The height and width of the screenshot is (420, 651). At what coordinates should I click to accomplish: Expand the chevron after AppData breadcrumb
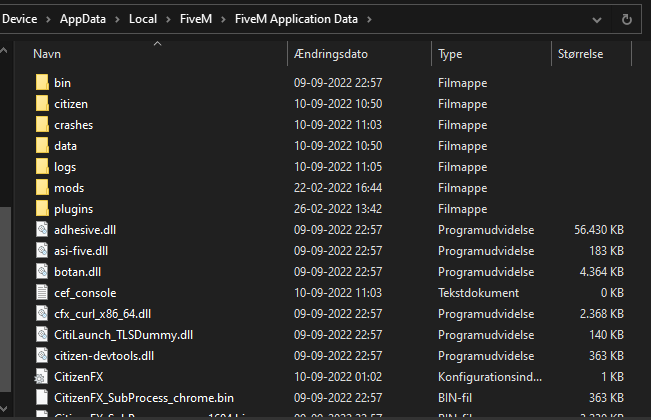pyautogui.click(x=117, y=19)
